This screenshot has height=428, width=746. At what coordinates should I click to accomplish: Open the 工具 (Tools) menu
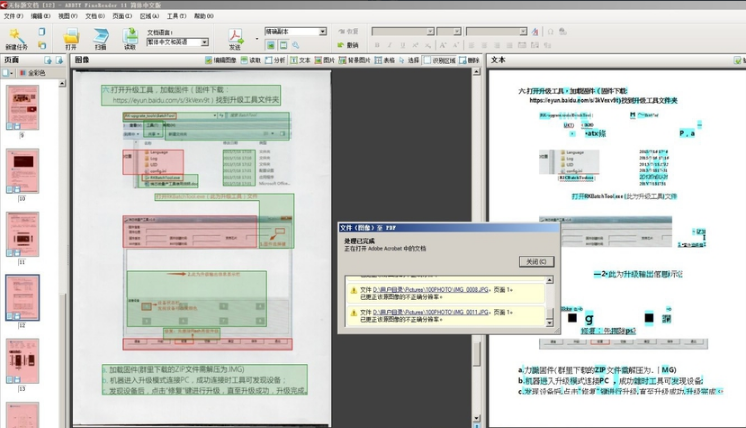point(176,16)
